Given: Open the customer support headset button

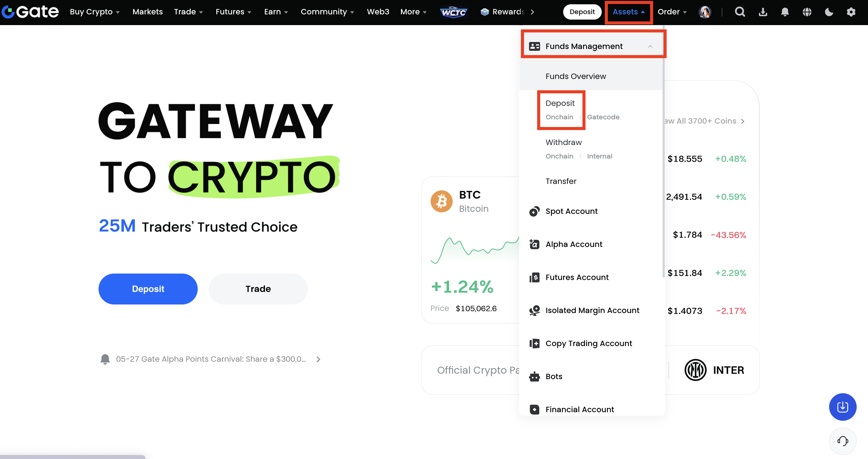Looking at the screenshot, I should (x=842, y=441).
